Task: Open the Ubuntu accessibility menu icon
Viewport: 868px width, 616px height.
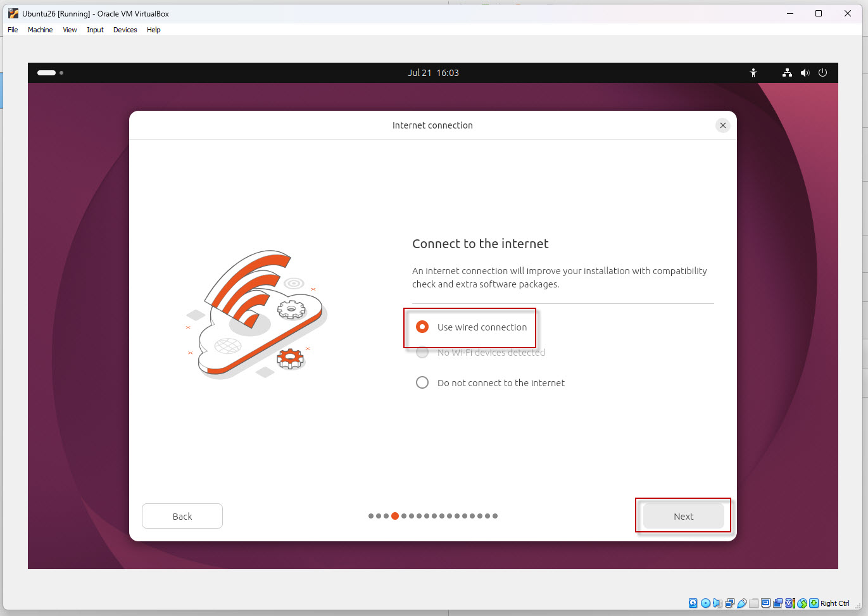Action: (753, 73)
